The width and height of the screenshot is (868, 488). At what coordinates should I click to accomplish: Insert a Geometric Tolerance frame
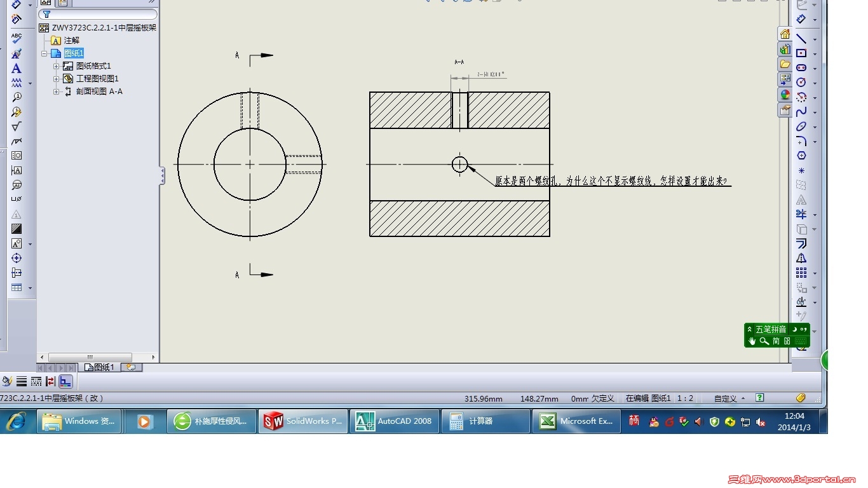[x=17, y=156]
